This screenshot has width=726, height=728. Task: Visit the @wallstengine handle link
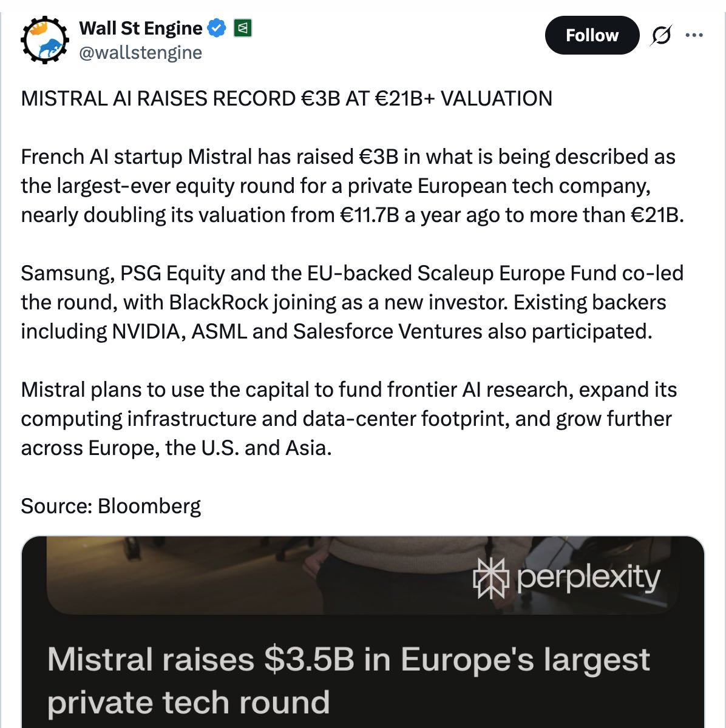click(x=141, y=53)
